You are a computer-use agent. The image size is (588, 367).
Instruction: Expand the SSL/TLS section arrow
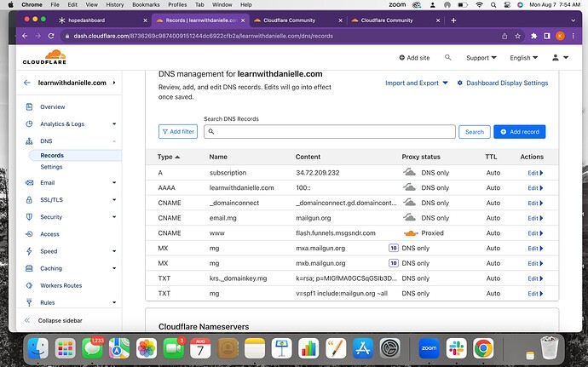point(114,200)
